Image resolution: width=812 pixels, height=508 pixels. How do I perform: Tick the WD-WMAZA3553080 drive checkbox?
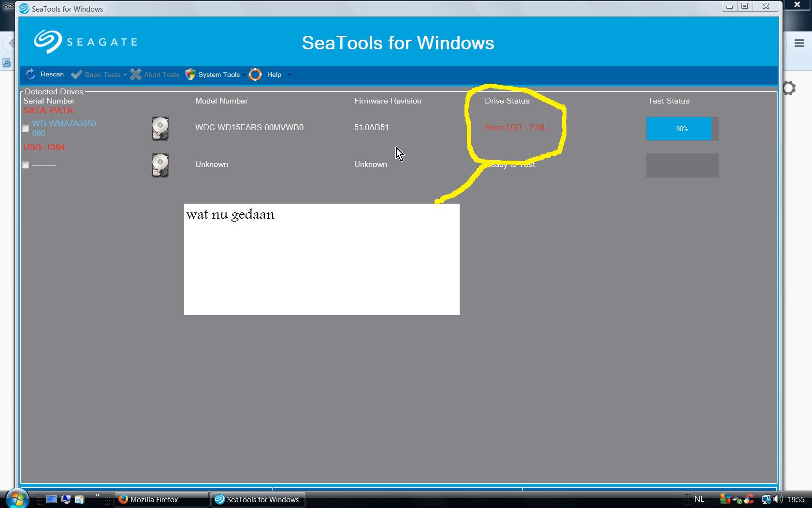pyautogui.click(x=25, y=128)
